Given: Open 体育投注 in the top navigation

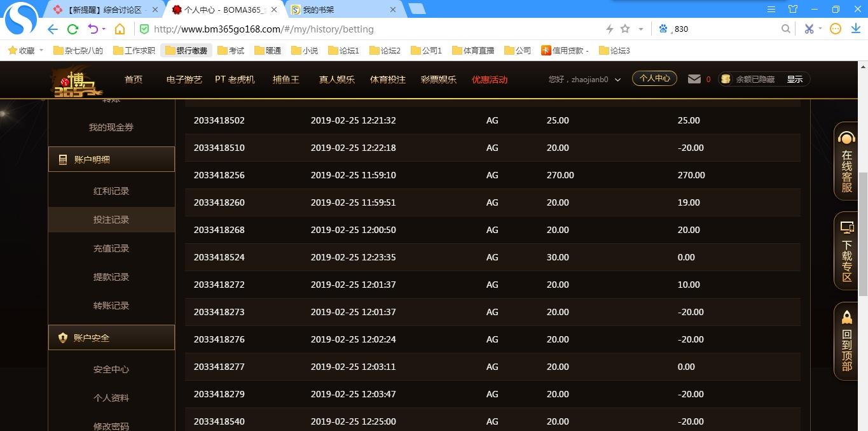Looking at the screenshot, I should (387, 80).
